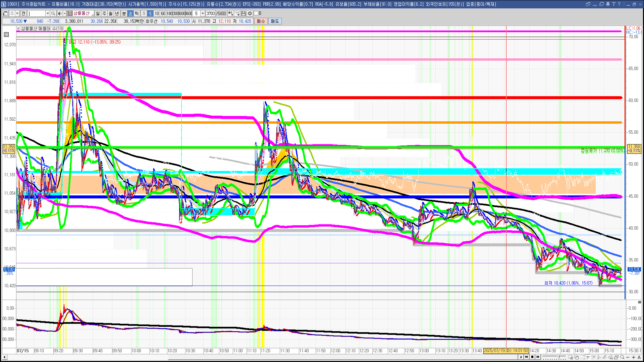Select the 초 (seconds) period toggle
Image resolution: width=644 pixels, height=362 pixels.
(130, 13)
